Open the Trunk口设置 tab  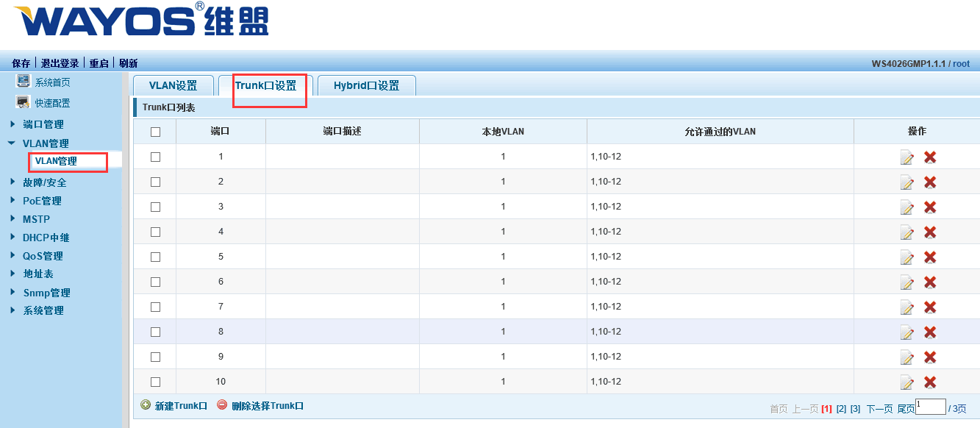coord(266,85)
